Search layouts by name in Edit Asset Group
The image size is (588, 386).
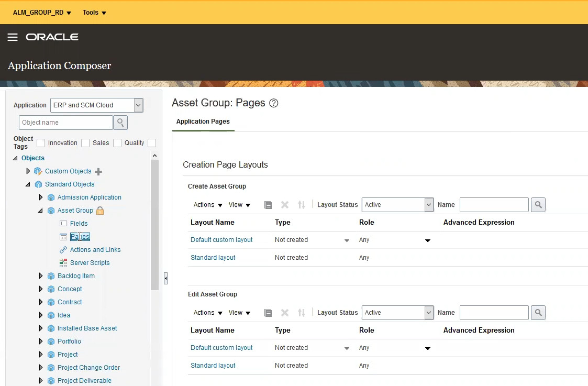coord(538,313)
